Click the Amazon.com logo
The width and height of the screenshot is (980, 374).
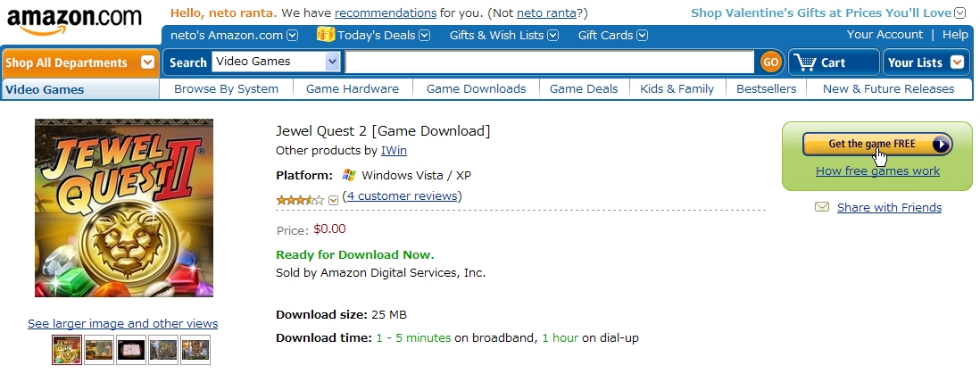coord(74,22)
